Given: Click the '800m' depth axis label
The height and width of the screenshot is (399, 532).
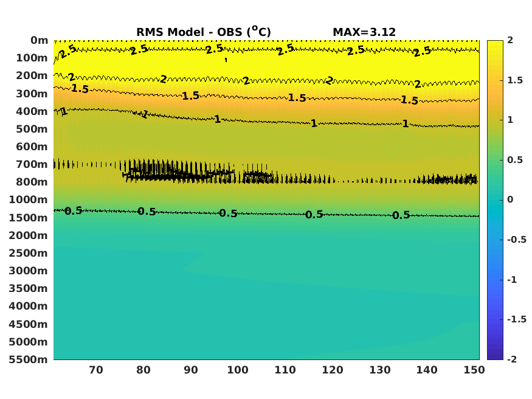Looking at the screenshot, I should pyautogui.click(x=32, y=182).
